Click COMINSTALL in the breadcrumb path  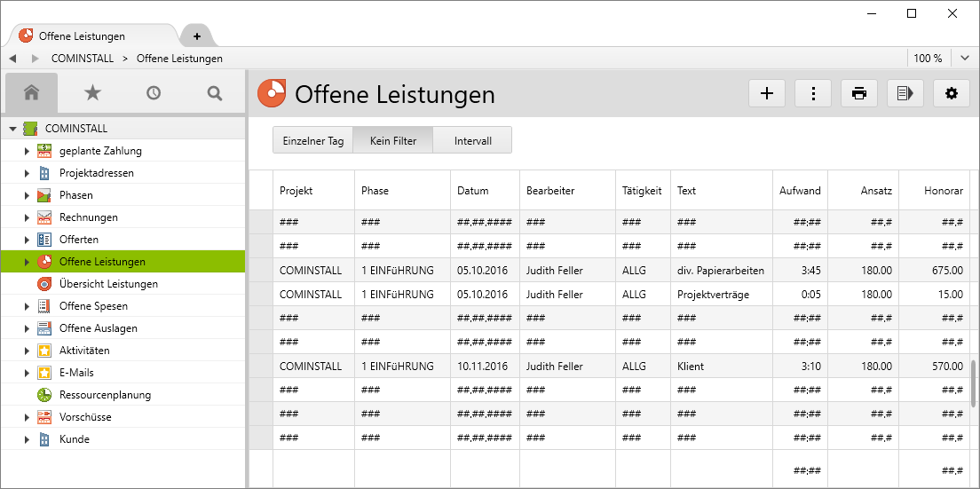pyautogui.click(x=83, y=59)
